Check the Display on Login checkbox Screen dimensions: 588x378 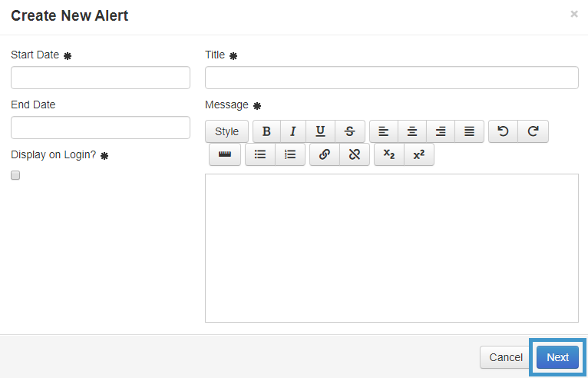(15, 175)
